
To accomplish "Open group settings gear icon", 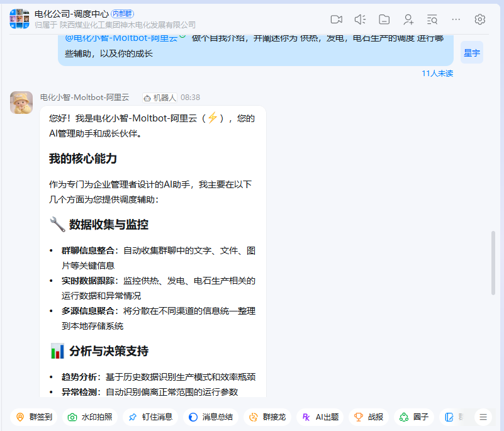I will pos(480,20).
